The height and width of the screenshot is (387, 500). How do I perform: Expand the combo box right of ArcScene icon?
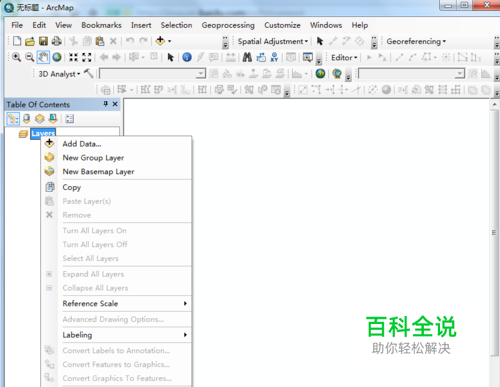point(460,73)
